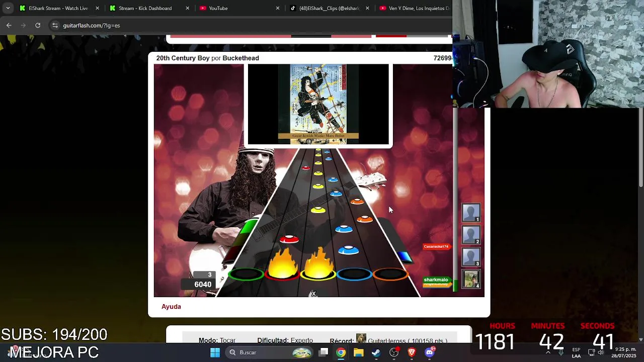Viewport: 644px width, 362px height.
Task: Hit the red fret button
Action: point(282,274)
